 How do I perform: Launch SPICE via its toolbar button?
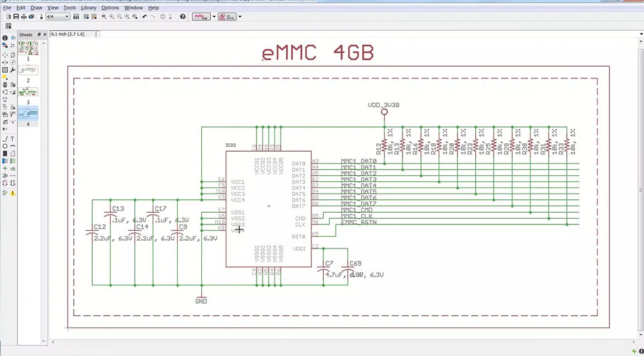click(x=226, y=16)
